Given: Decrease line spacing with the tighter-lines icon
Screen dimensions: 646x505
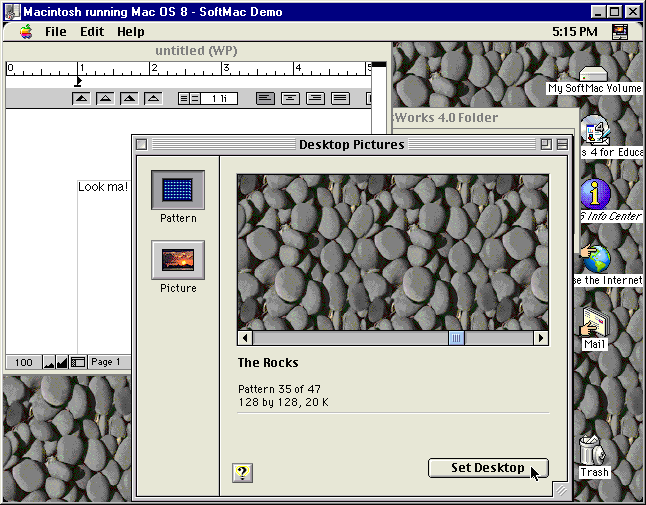Looking at the screenshot, I should click(184, 98).
